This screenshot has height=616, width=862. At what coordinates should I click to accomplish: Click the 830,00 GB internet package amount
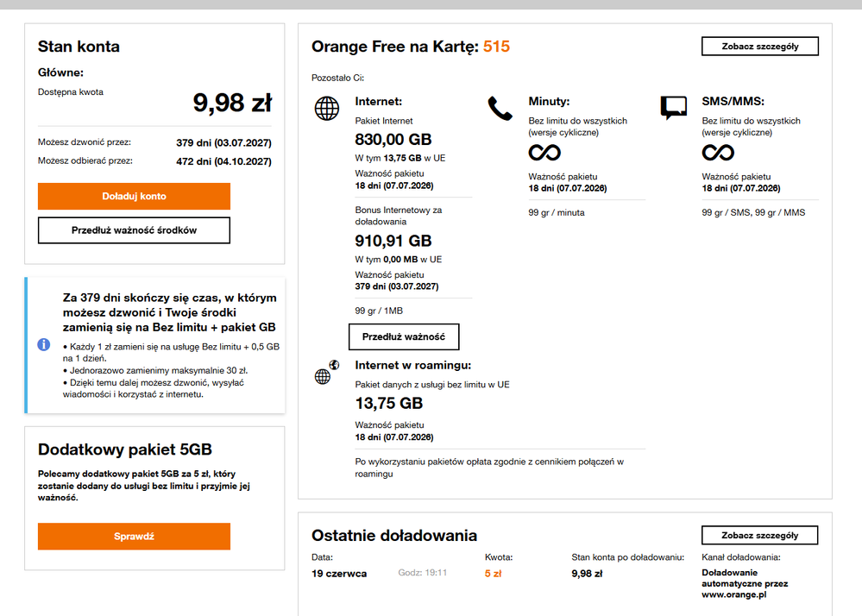click(x=393, y=140)
